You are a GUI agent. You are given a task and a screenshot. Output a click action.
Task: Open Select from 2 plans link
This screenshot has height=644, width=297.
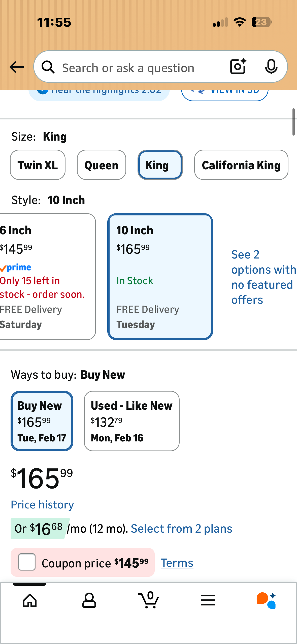point(181,529)
